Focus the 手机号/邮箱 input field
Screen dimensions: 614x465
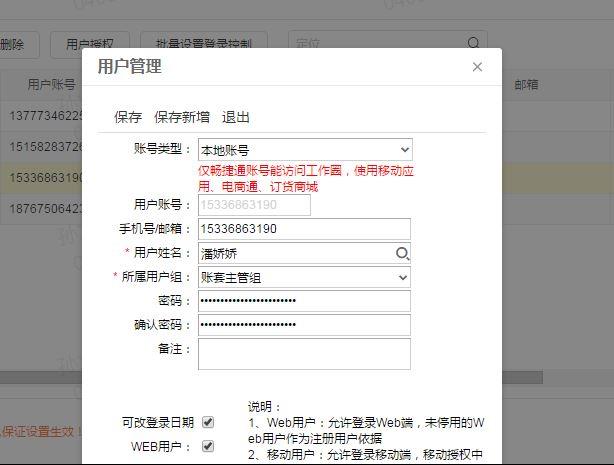click(304, 229)
